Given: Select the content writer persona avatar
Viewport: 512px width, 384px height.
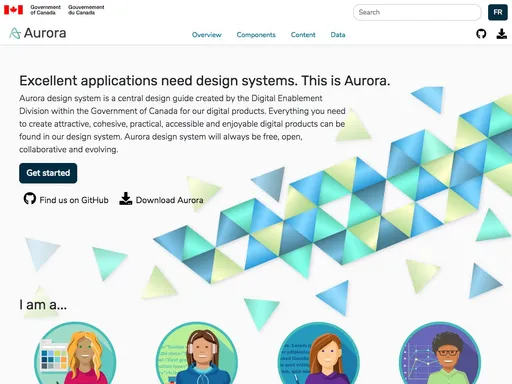Looking at the screenshot, I should point(318,353).
